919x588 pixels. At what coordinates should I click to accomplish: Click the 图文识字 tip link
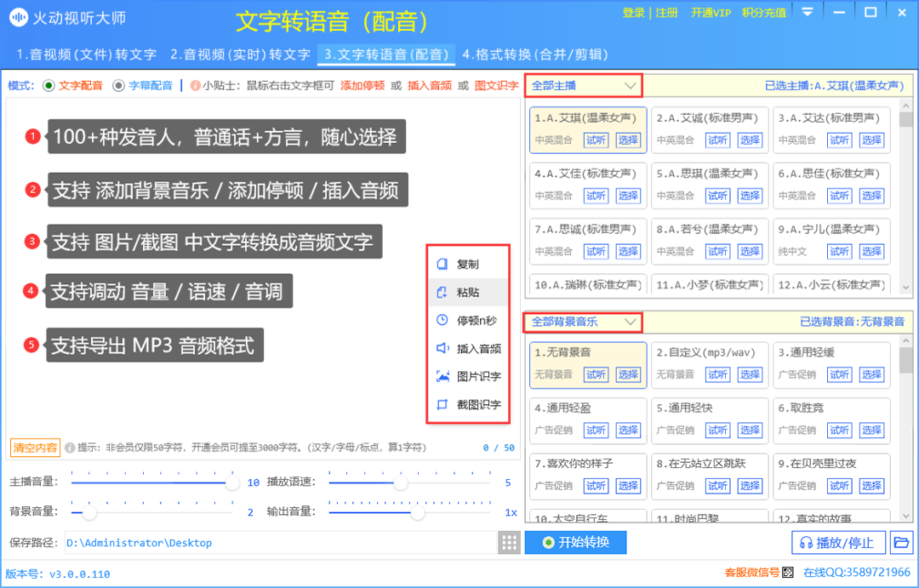(496, 86)
